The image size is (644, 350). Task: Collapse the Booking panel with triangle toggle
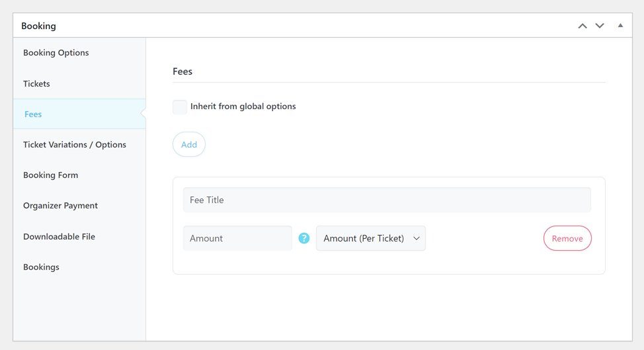620,26
